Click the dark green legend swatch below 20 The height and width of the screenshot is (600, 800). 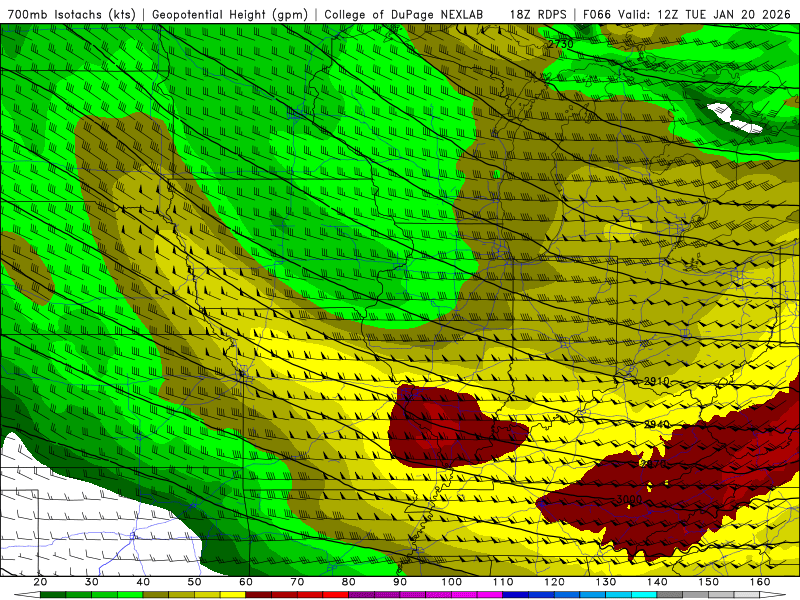(53, 595)
